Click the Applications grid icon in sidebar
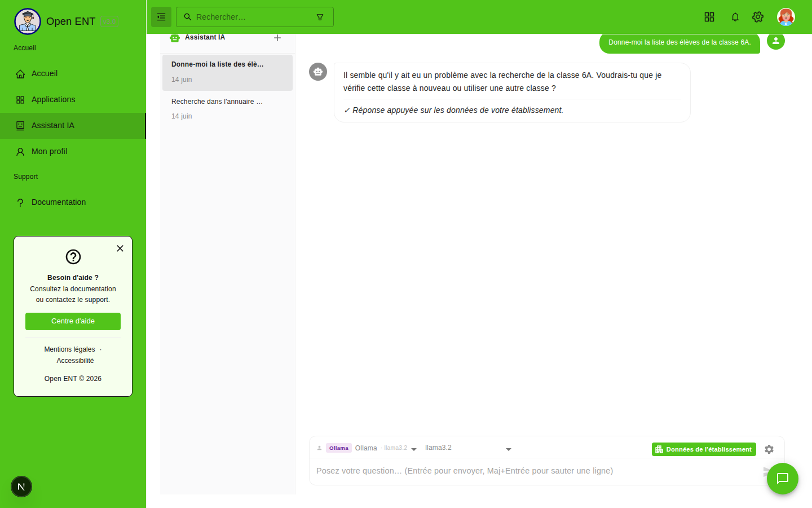The image size is (812, 508). click(20, 100)
